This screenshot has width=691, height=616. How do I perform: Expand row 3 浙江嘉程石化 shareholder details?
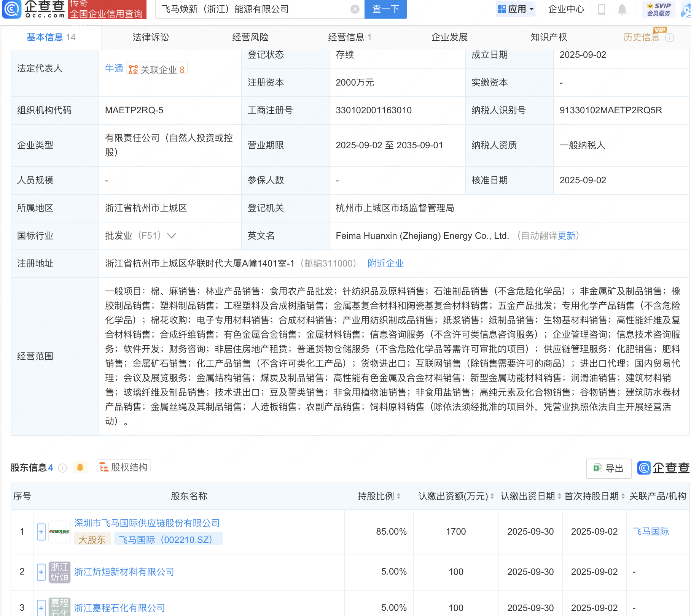coord(41,608)
